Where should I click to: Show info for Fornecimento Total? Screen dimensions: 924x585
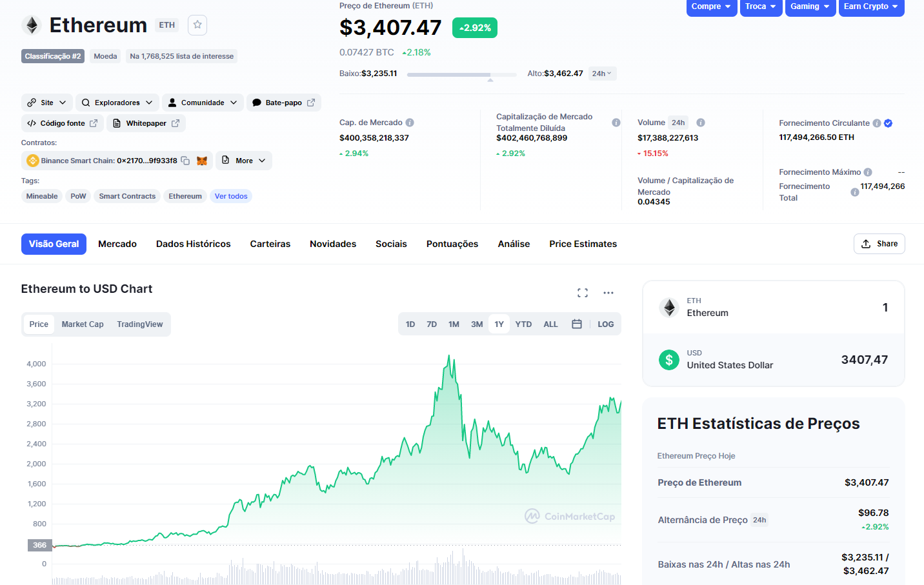855,192
